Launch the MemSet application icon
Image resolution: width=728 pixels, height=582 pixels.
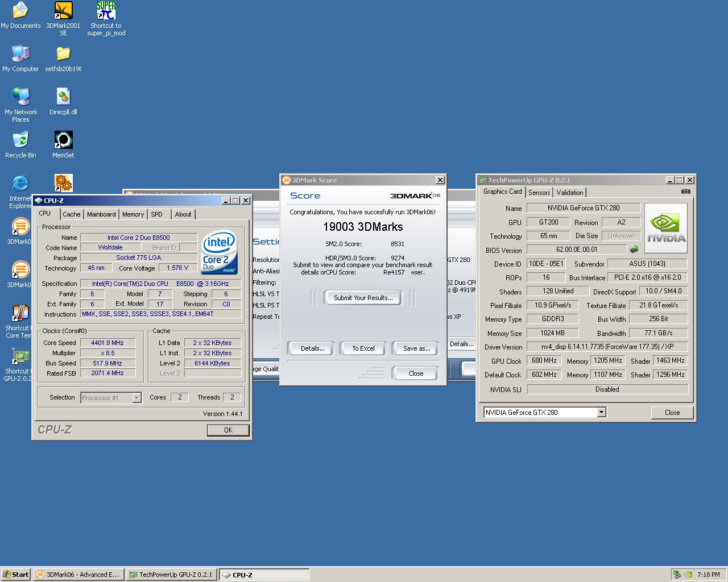click(x=63, y=145)
